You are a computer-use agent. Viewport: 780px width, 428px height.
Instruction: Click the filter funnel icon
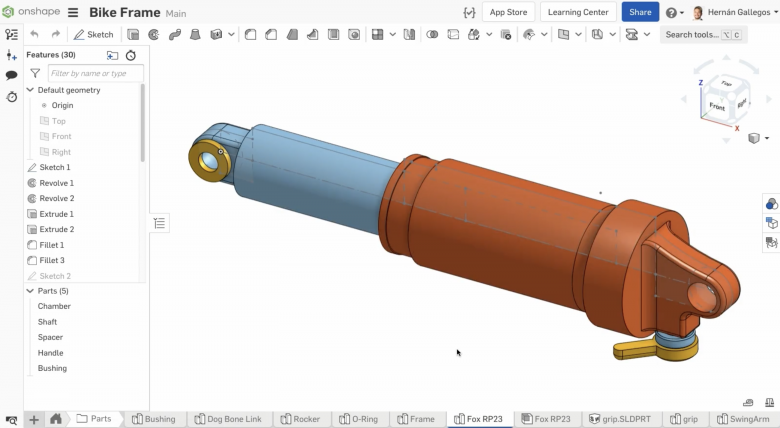pyautogui.click(x=35, y=73)
